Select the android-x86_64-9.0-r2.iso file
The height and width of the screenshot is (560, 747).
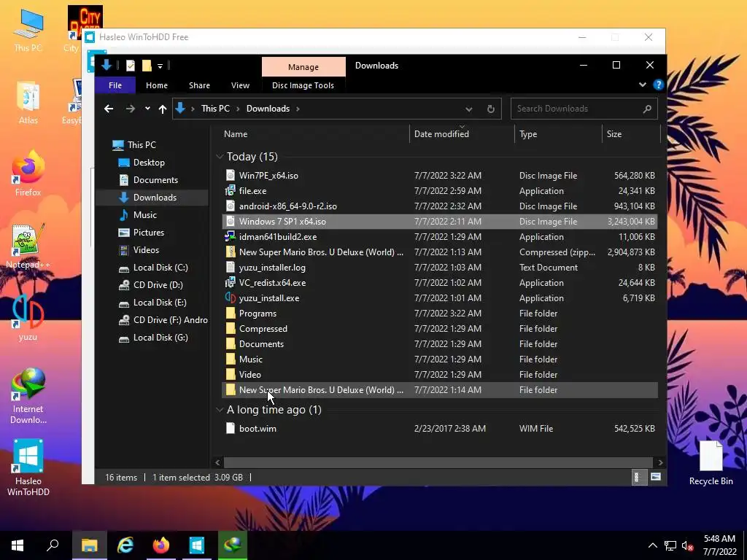click(440, 206)
